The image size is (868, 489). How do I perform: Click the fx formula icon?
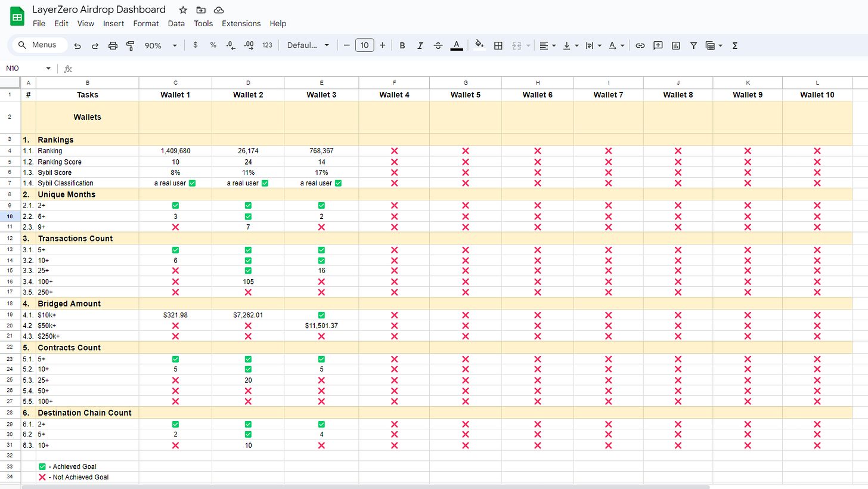[68, 69]
